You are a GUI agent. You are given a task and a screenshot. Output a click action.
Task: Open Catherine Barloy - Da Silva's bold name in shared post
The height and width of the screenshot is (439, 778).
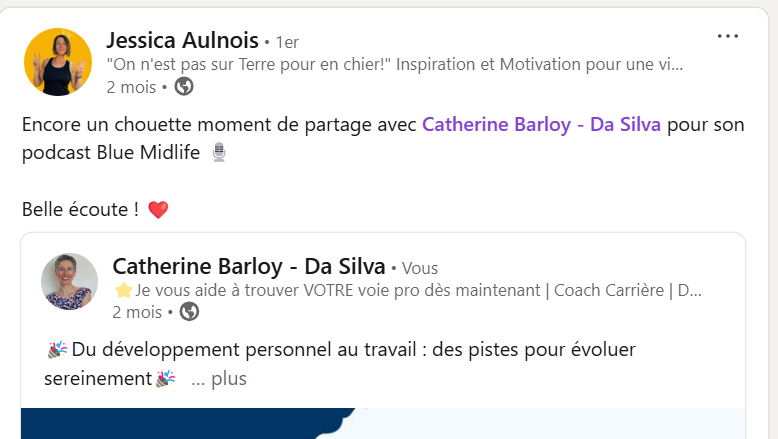pos(249,266)
